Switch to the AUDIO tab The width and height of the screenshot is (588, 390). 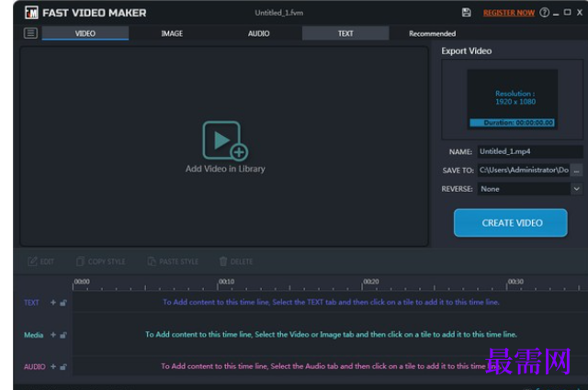coord(259,33)
